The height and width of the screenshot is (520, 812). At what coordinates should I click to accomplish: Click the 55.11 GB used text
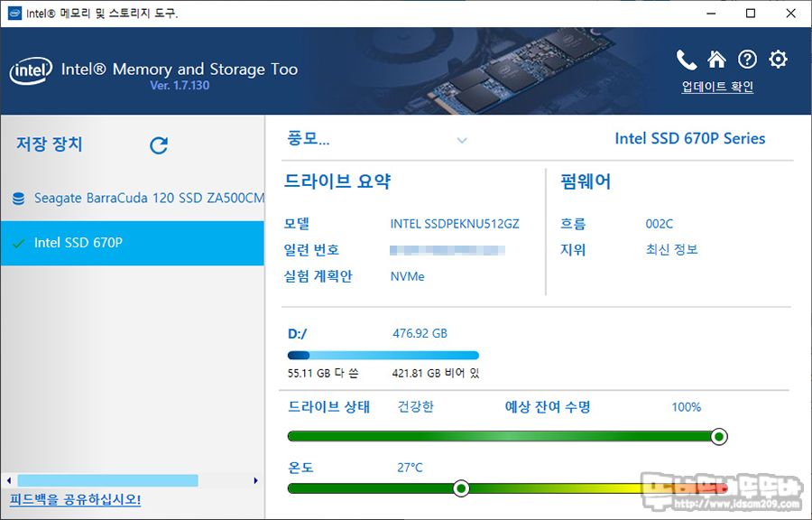(323, 373)
